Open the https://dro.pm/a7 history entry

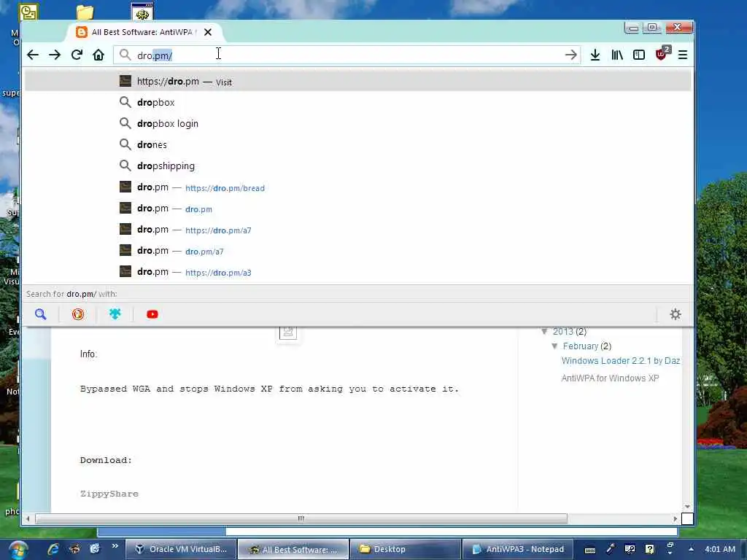357,229
